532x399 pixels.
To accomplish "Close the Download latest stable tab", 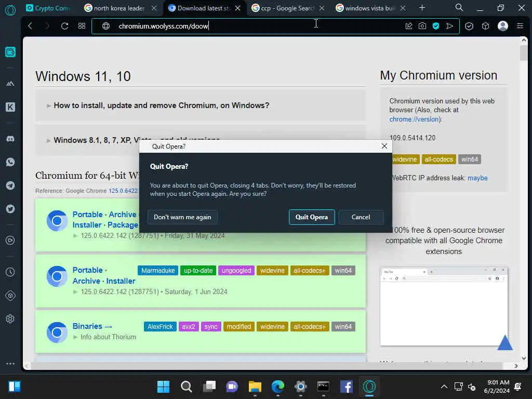I will (x=238, y=8).
